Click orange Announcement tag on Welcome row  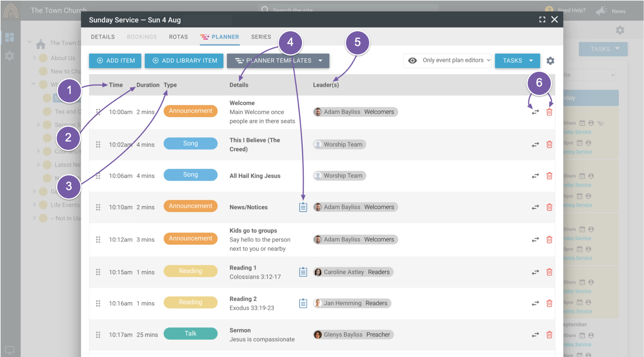(x=191, y=111)
